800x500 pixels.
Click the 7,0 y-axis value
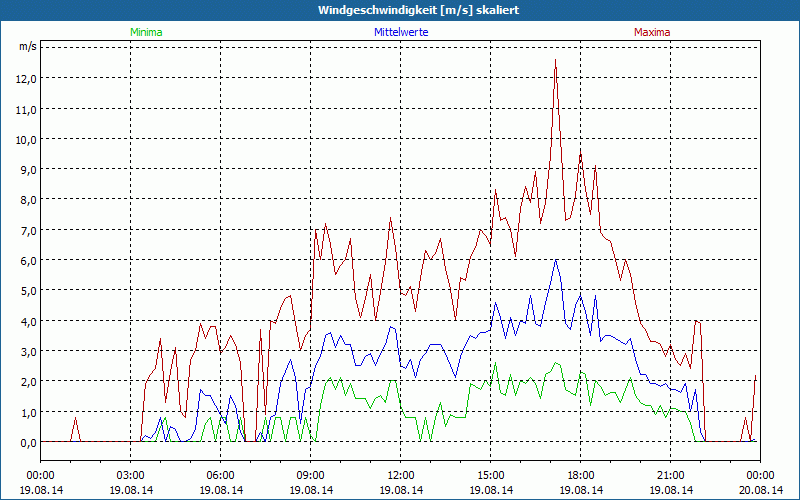(x=29, y=230)
